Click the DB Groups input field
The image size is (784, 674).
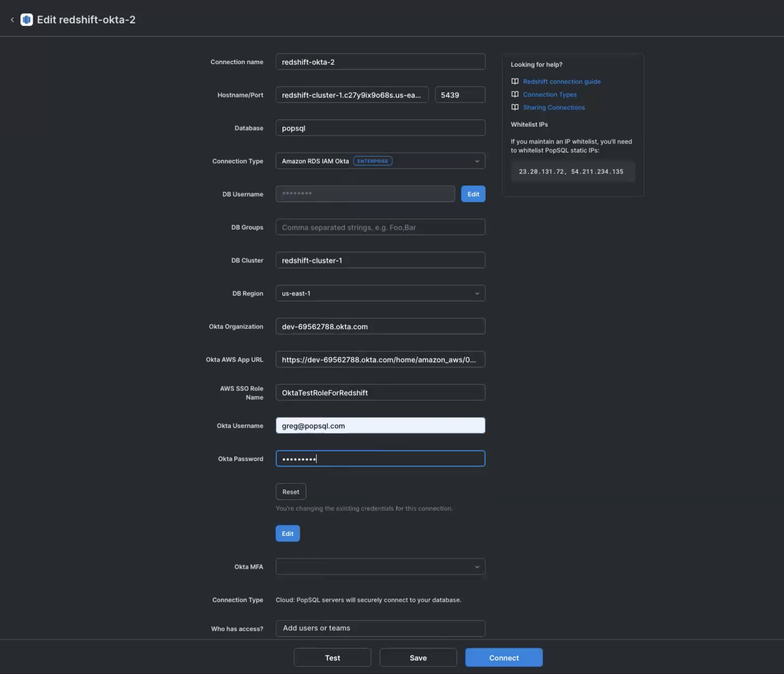coord(380,227)
